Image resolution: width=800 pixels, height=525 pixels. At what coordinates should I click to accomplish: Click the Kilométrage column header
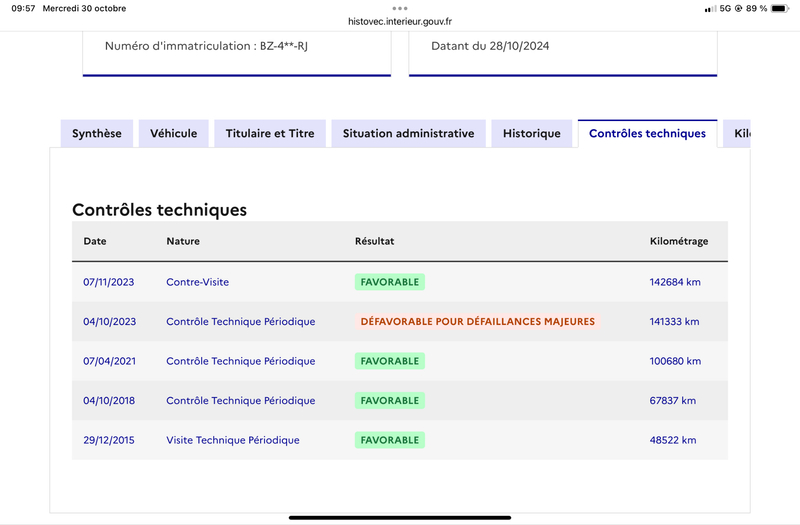point(679,241)
